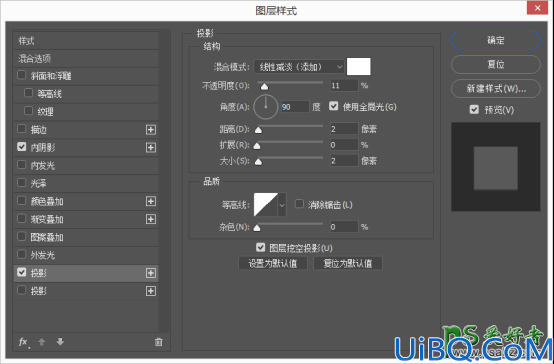Select 内阴影 effect row label
This screenshot has height=364, width=554.
tap(43, 147)
